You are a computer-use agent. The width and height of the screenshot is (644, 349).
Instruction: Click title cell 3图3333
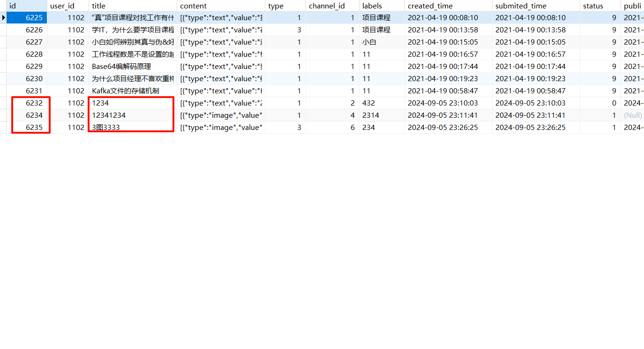click(133, 128)
